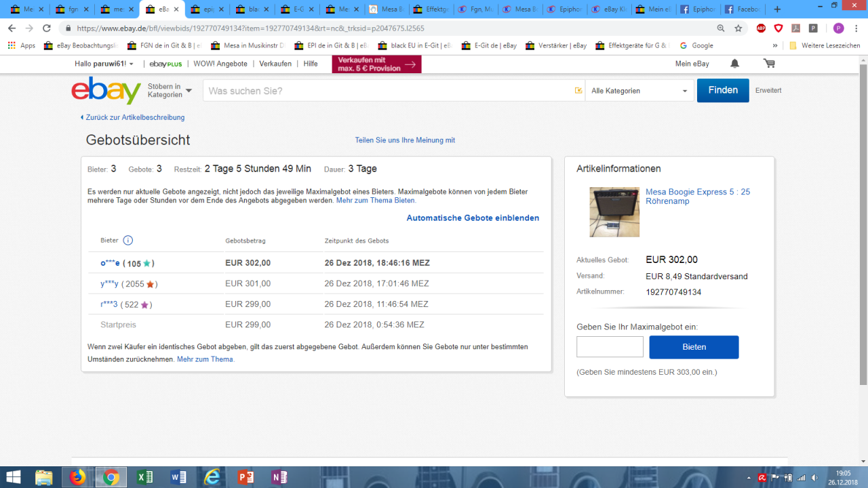Open bidder y***y profile link
The height and width of the screenshot is (488, 868).
tap(109, 284)
